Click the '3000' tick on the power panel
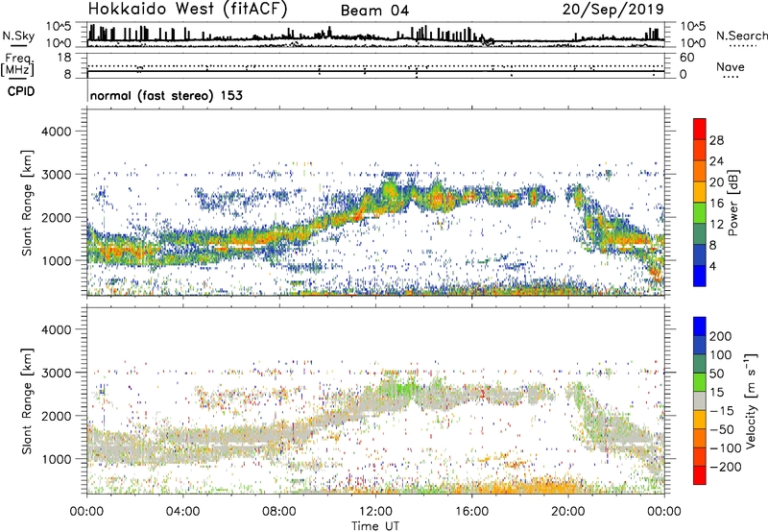 point(57,175)
